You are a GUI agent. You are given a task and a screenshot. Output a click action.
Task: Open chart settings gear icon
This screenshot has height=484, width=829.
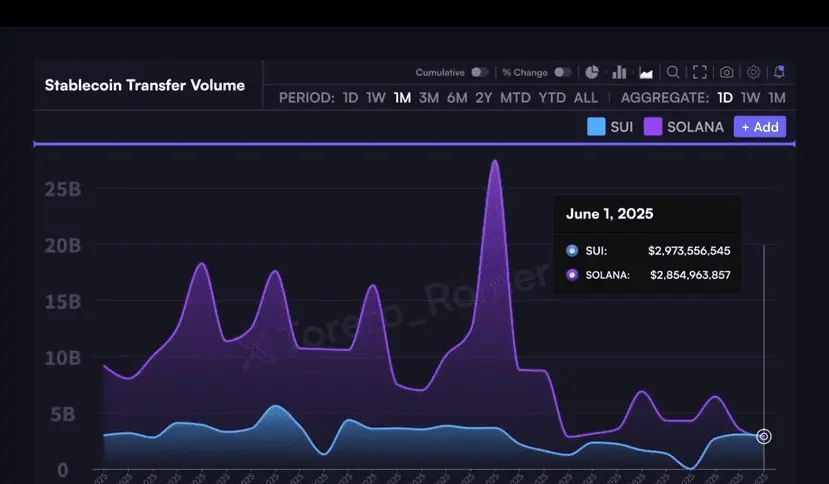753,72
